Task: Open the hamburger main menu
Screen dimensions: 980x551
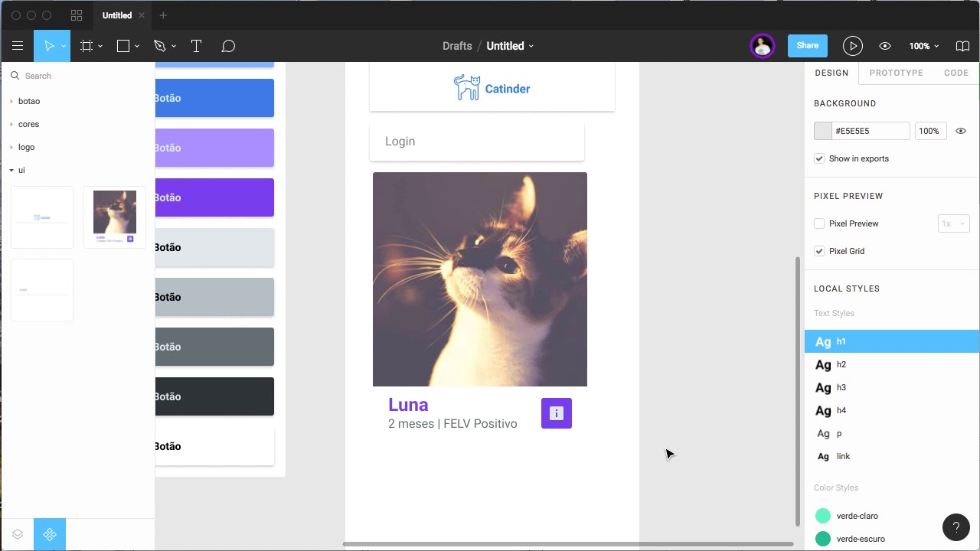Action: 17,46
